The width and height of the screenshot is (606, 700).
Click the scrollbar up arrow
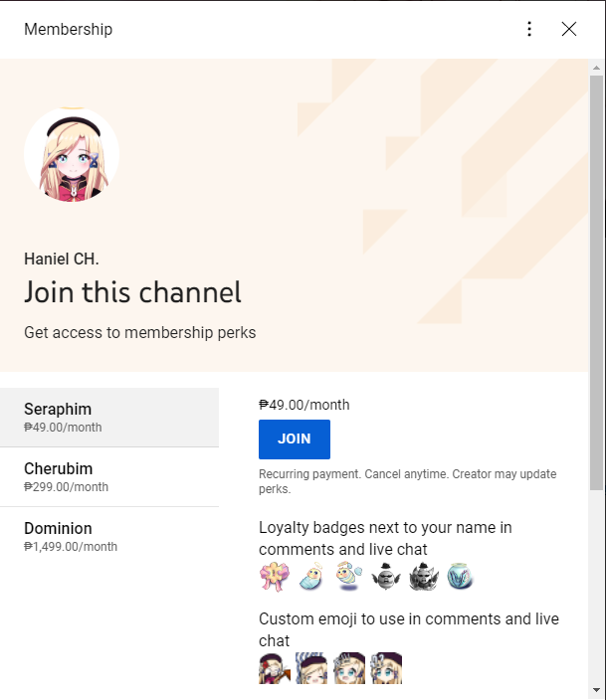click(x=596, y=68)
